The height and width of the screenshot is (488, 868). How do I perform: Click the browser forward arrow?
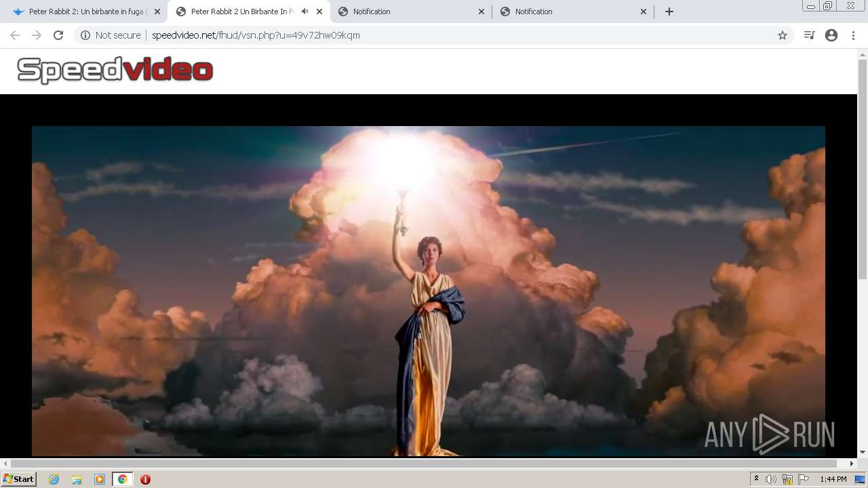(37, 35)
